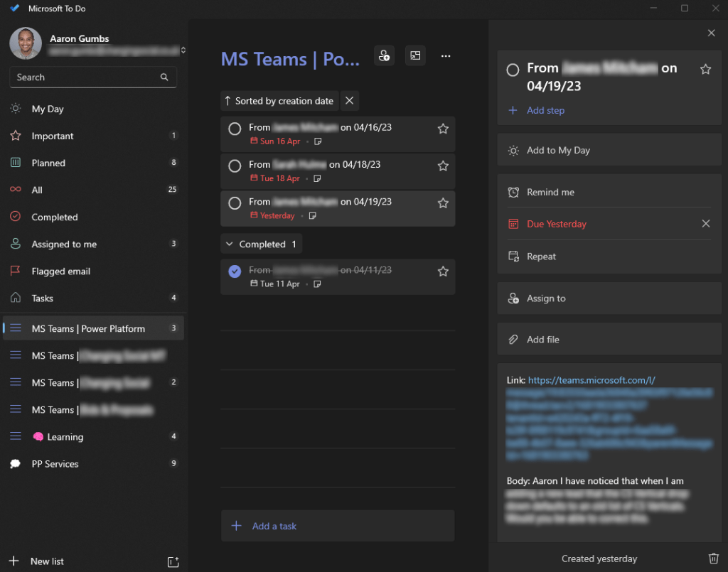Image resolution: width=728 pixels, height=572 pixels.
Task: Open the account switcher chevron under Aaron Gumbs
Action: click(183, 50)
